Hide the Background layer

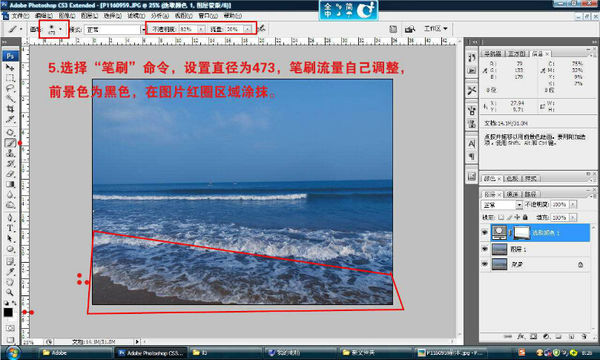485,264
